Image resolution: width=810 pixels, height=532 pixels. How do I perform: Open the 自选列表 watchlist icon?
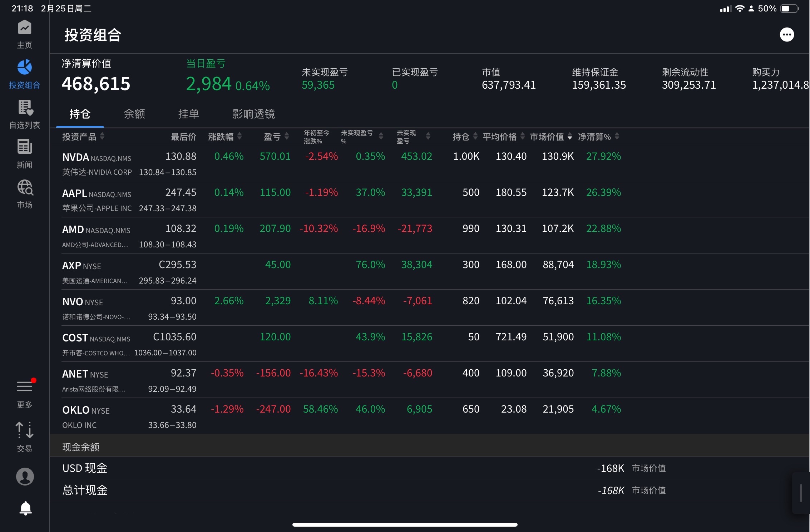pos(25,107)
